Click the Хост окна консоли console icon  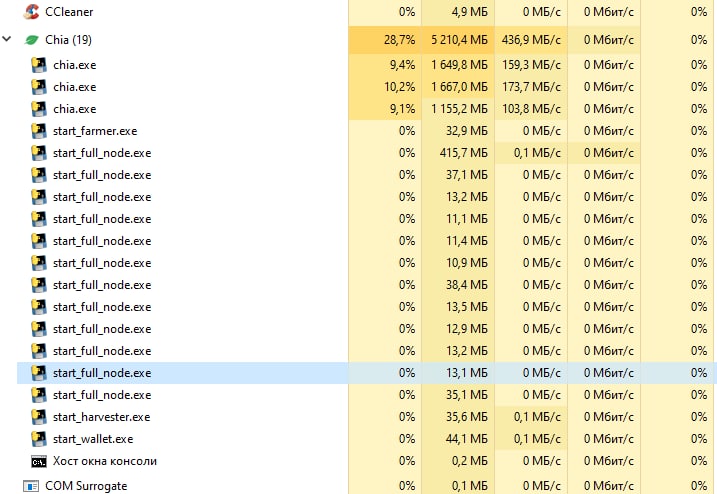[x=39, y=462]
